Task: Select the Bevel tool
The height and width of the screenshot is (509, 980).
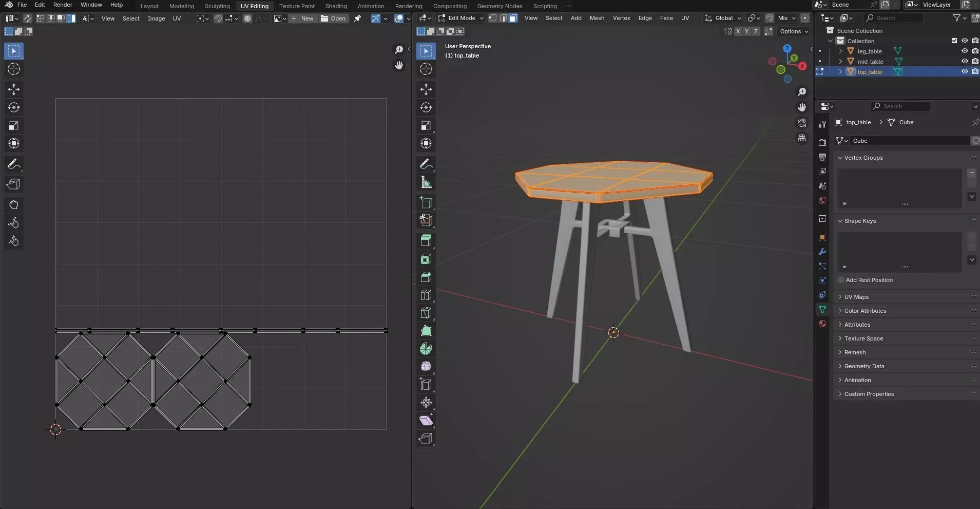Action: click(x=426, y=277)
